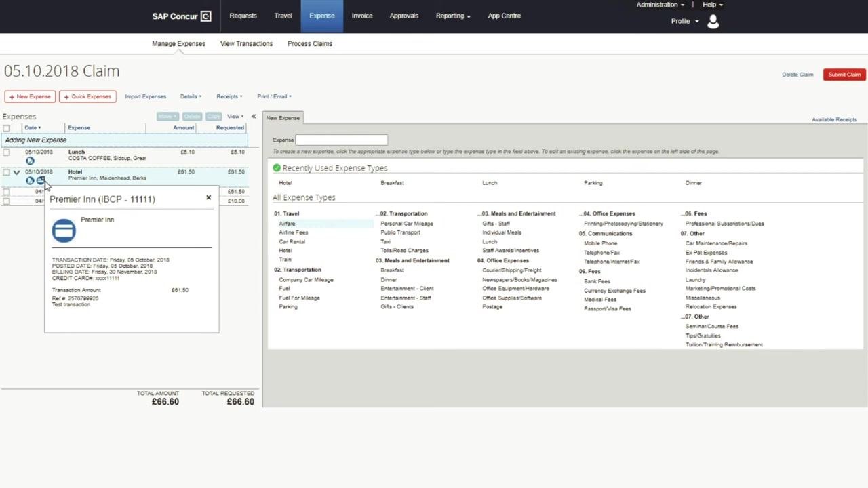
Task: Open the View dropdown in Expenses list
Action: tap(235, 117)
